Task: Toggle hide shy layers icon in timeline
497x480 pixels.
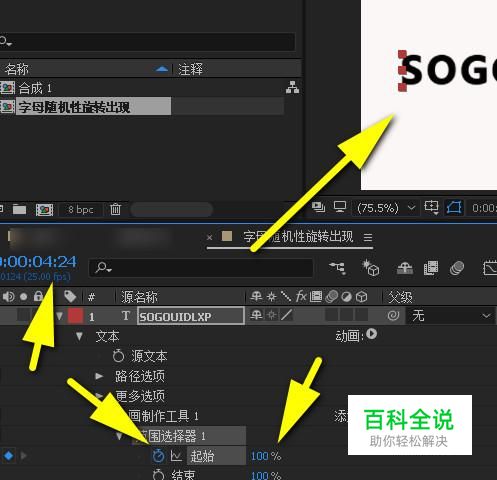Action: click(405, 268)
